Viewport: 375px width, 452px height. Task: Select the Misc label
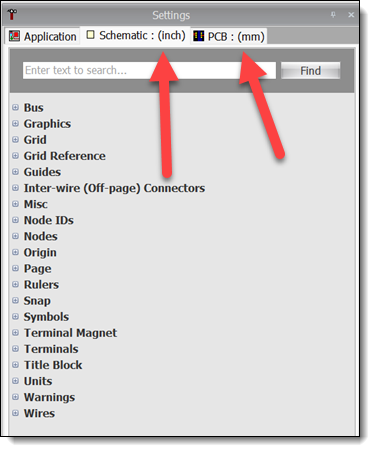click(36, 204)
